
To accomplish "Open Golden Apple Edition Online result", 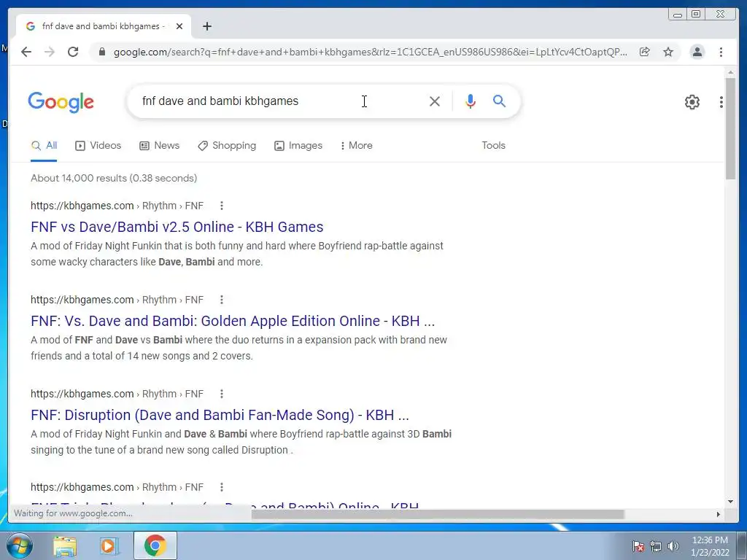I will 233,321.
